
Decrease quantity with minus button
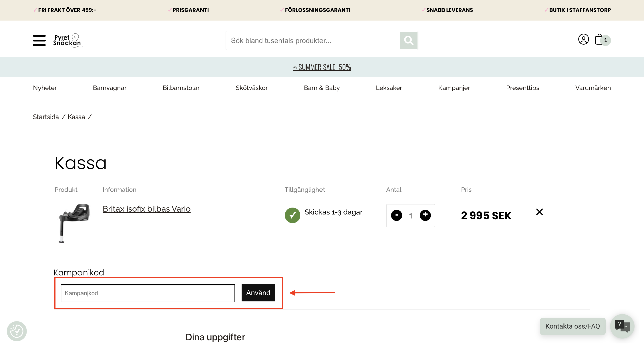point(397,215)
